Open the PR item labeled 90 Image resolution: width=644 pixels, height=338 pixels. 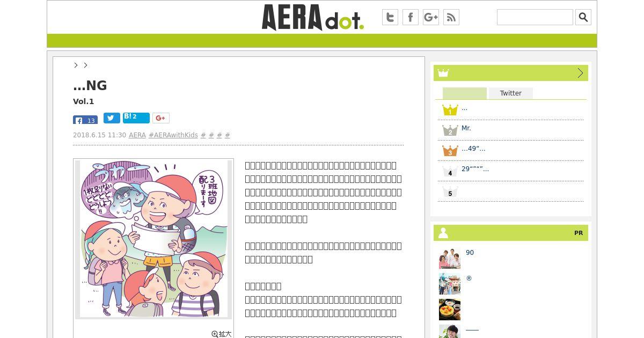click(x=470, y=253)
